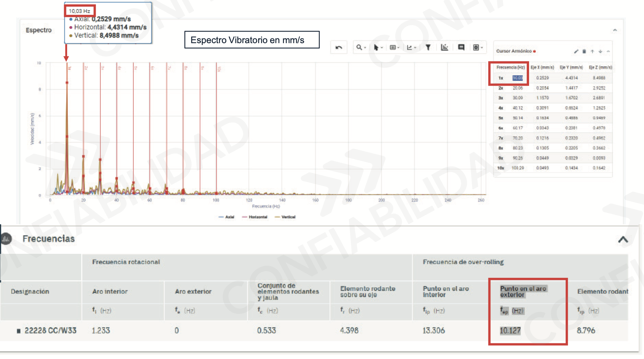Click the 2x harmonic cursor line on chart
The height and width of the screenshot is (359, 644).
(83, 129)
